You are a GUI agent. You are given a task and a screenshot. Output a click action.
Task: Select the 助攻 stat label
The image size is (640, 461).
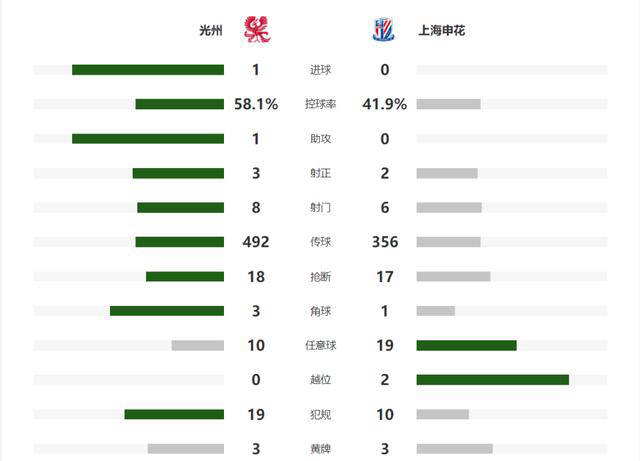320,139
